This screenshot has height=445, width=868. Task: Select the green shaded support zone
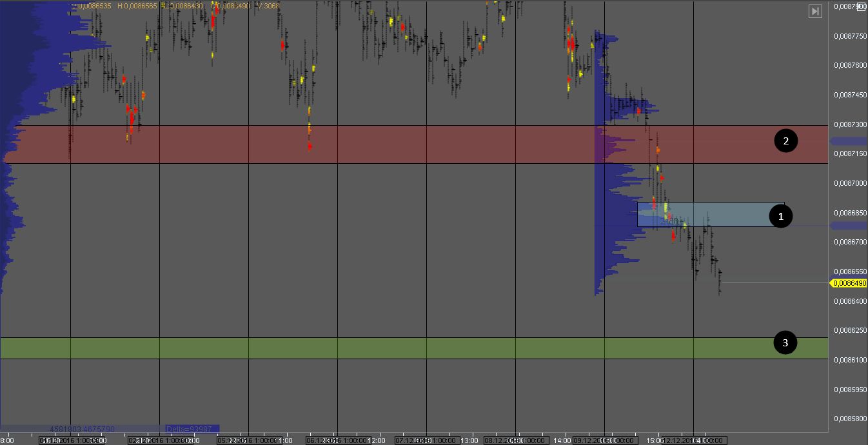[x=387, y=348]
